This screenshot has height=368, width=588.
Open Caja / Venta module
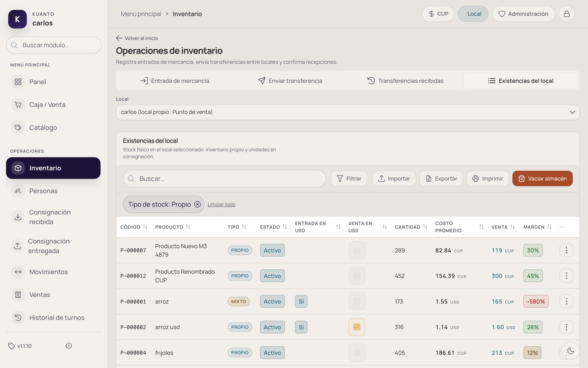pos(53,105)
